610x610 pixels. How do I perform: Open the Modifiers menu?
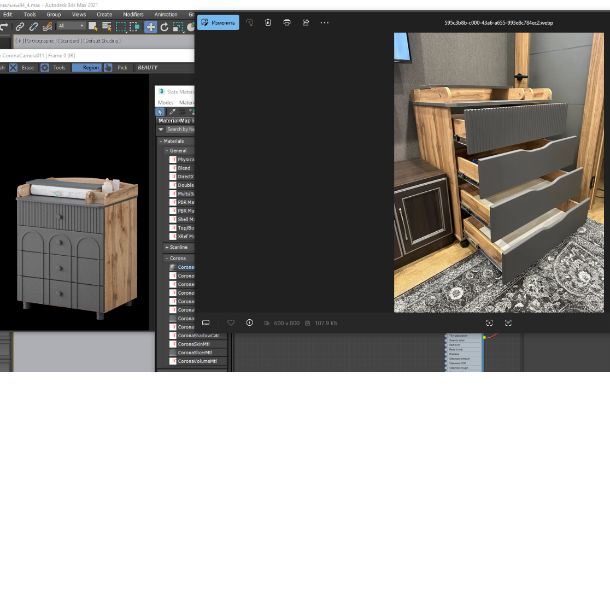(133, 14)
